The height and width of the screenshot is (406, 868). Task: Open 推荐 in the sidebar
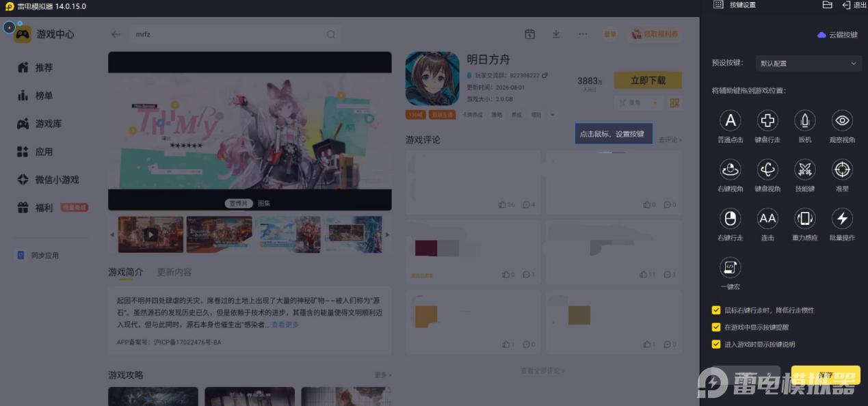tap(35, 68)
